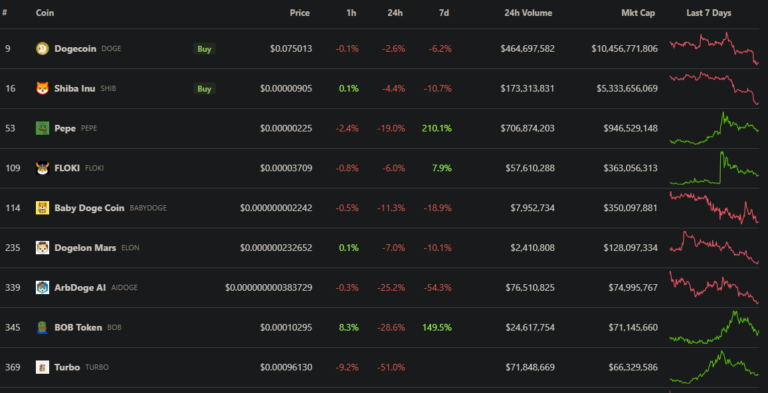Click the Buy button for Dogecoin

(204, 49)
